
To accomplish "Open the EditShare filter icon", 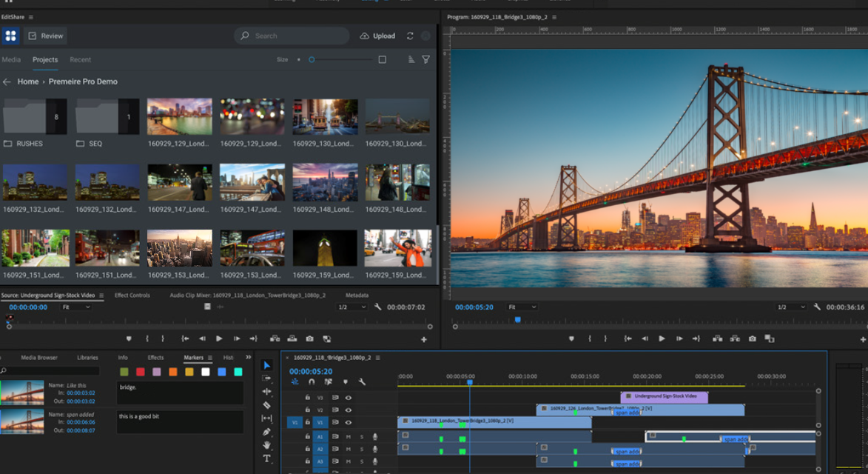I will 425,59.
